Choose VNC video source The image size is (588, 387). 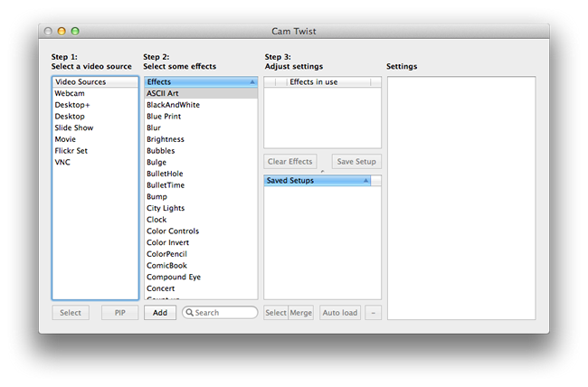[x=95, y=162]
